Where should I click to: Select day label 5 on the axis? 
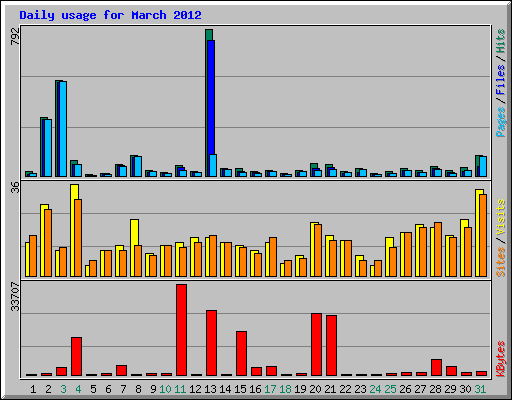(x=93, y=389)
